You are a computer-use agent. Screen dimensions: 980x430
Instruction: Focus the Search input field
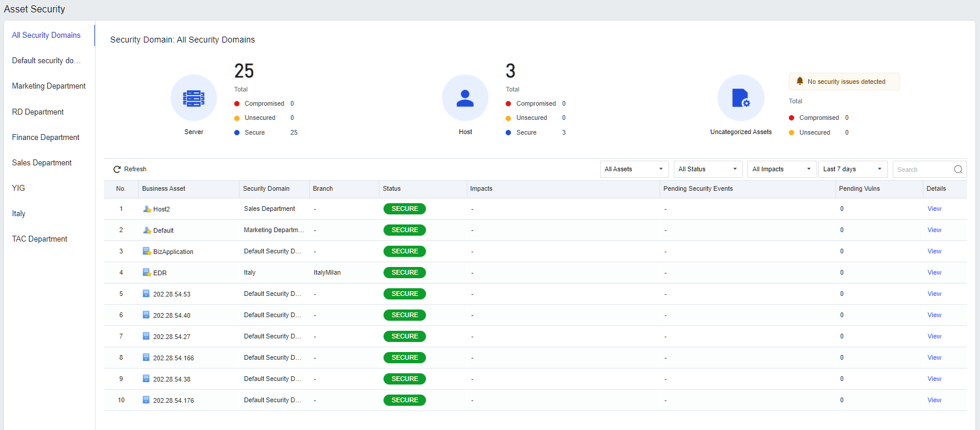pos(923,170)
